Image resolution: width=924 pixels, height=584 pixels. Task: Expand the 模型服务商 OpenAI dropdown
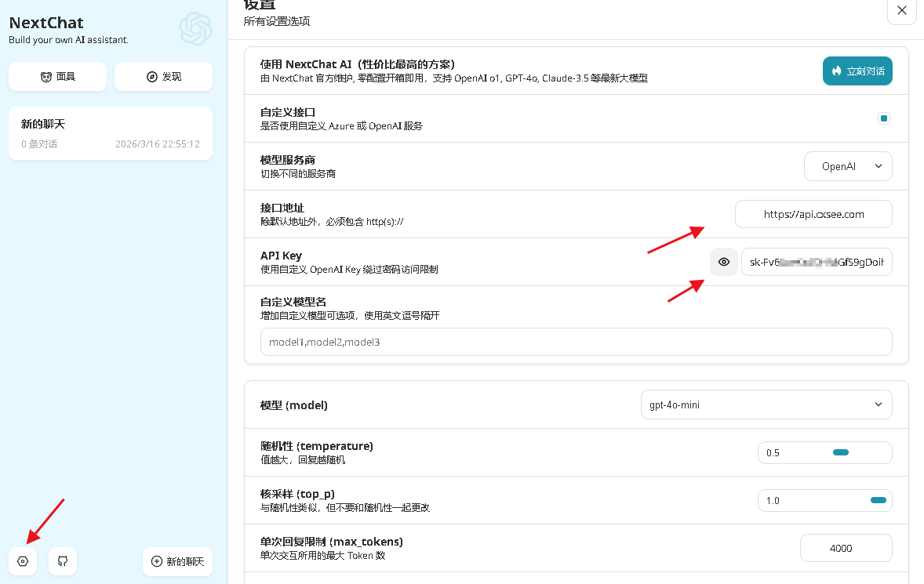[x=848, y=166]
